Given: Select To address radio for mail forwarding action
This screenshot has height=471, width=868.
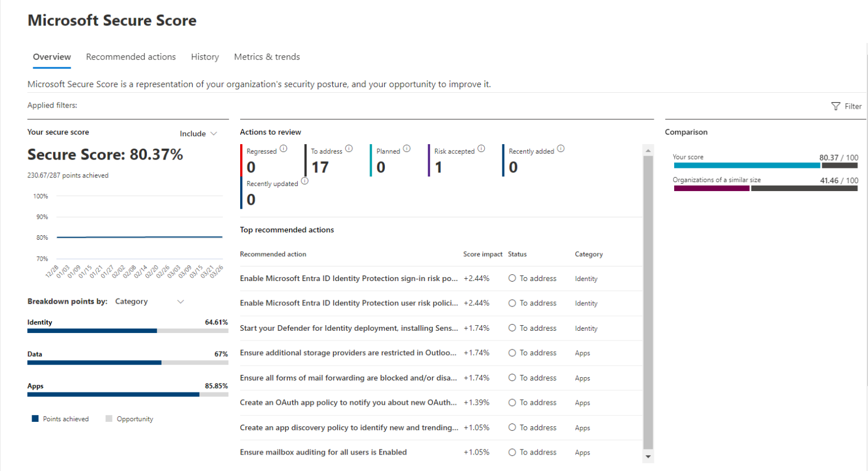Looking at the screenshot, I should click(513, 378).
